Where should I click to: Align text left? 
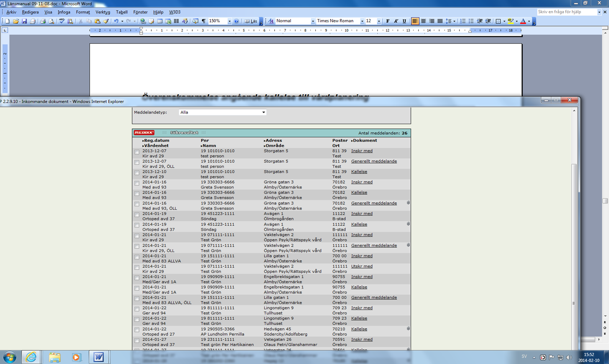(415, 21)
